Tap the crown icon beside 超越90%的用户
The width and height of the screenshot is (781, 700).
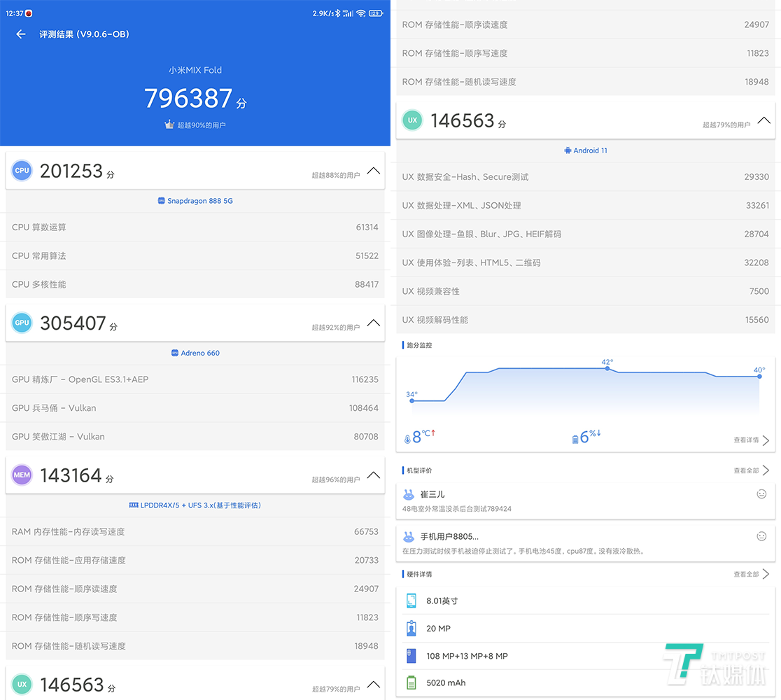(x=169, y=124)
